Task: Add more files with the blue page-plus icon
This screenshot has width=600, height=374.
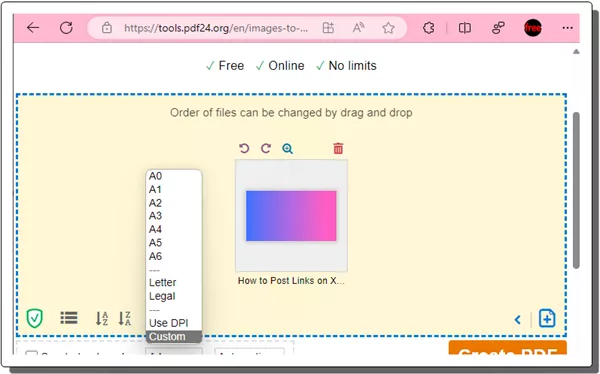Action: coord(547,318)
